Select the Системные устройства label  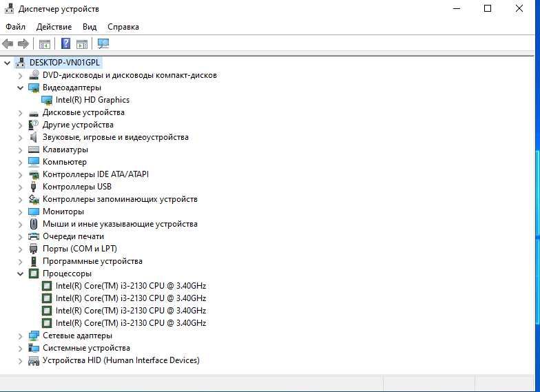tap(87, 348)
